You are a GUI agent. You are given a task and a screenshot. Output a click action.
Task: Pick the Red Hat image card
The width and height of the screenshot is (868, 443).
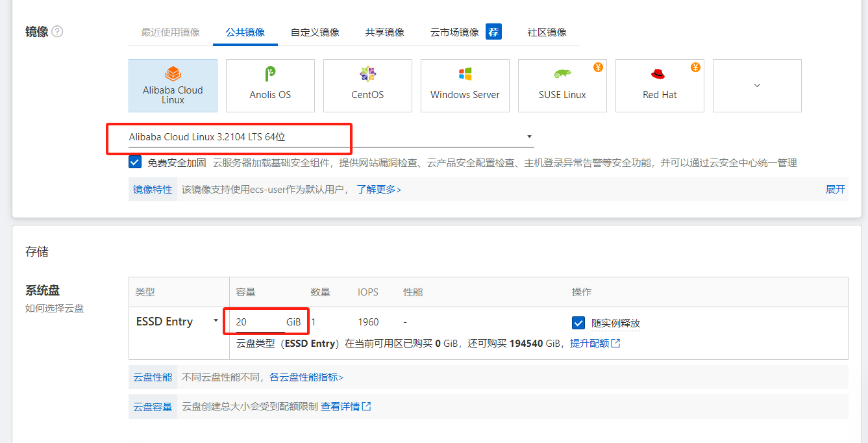(660, 86)
